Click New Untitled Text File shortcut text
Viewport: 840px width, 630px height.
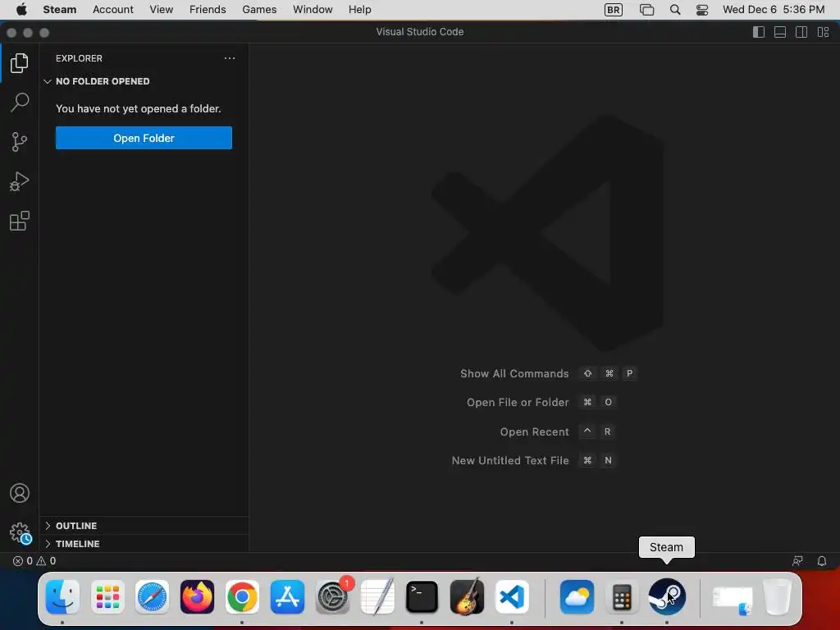pyautogui.click(x=510, y=461)
